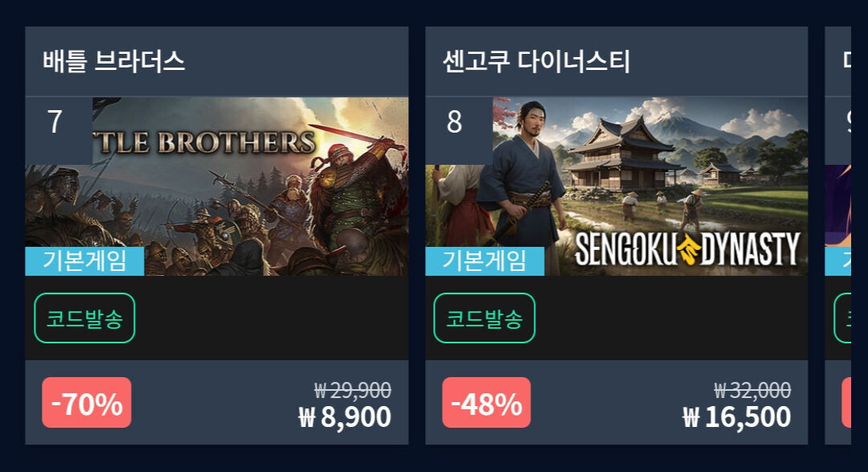Image resolution: width=868 pixels, height=472 pixels.
Task: Click the Battle Brothers banner image
Action: pyautogui.click(x=217, y=186)
